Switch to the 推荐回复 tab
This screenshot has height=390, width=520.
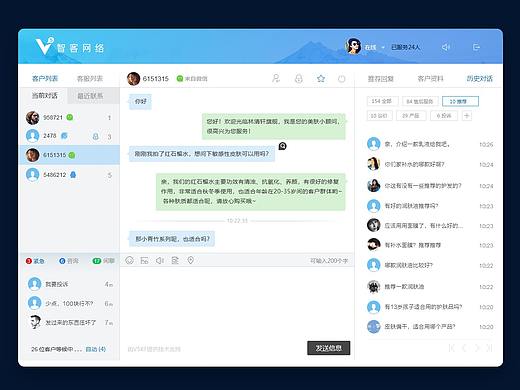click(x=381, y=79)
